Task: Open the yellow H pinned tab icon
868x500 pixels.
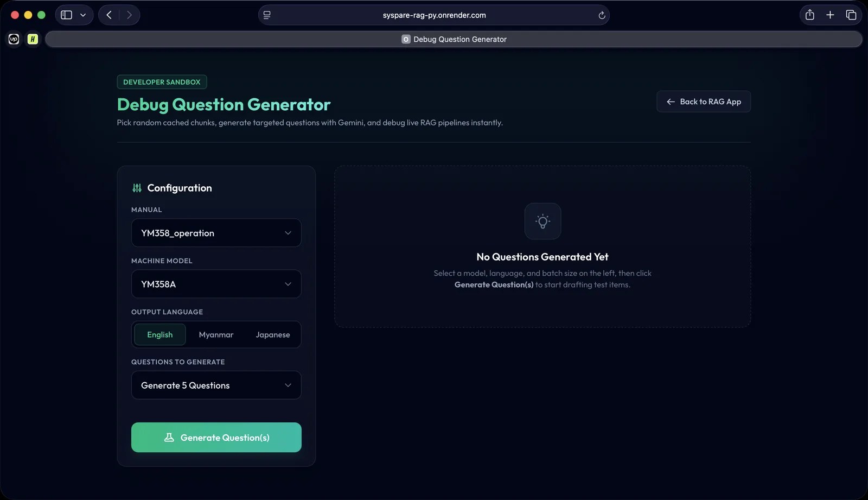Action: (33, 39)
